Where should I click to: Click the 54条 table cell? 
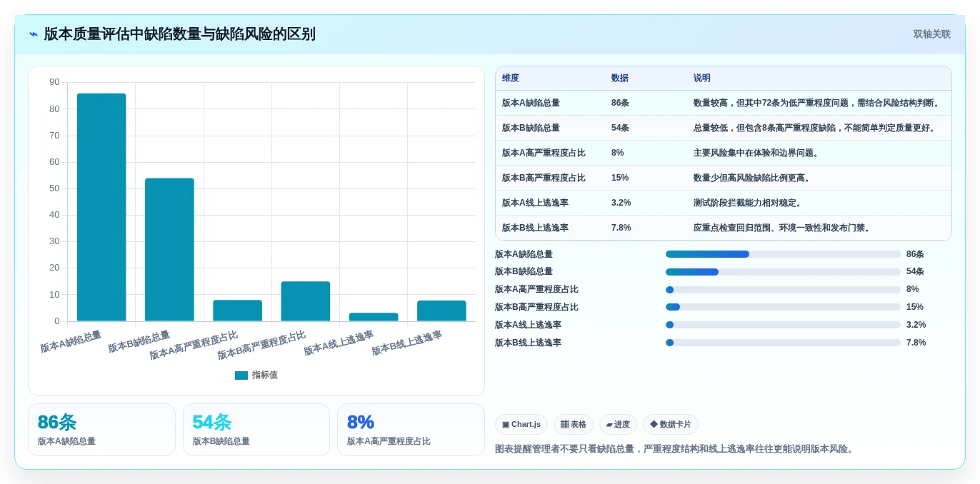pos(620,128)
